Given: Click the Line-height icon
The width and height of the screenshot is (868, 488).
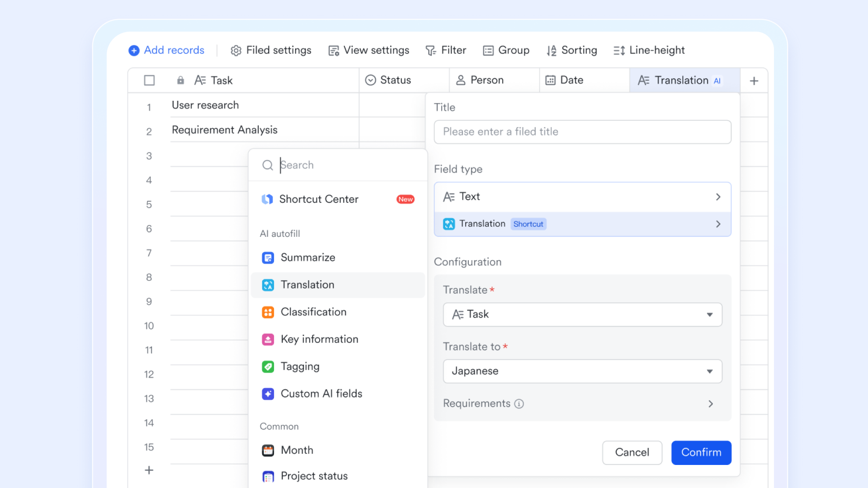Looking at the screenshot, I should pos(619,51).
